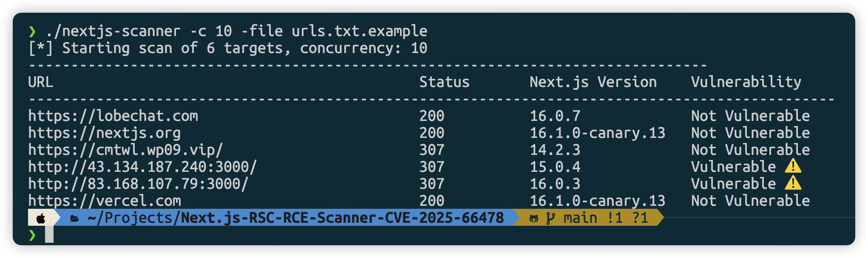Viewport: 868px width, 258px height.
Task: Click the Next.js Version column header
Action: (x=593, y=82)
